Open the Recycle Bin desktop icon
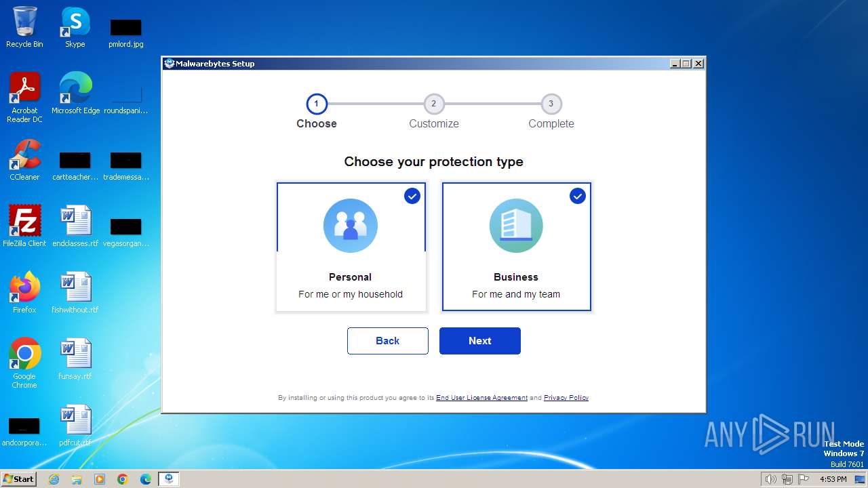868x488 pixels. click(24, 27)
